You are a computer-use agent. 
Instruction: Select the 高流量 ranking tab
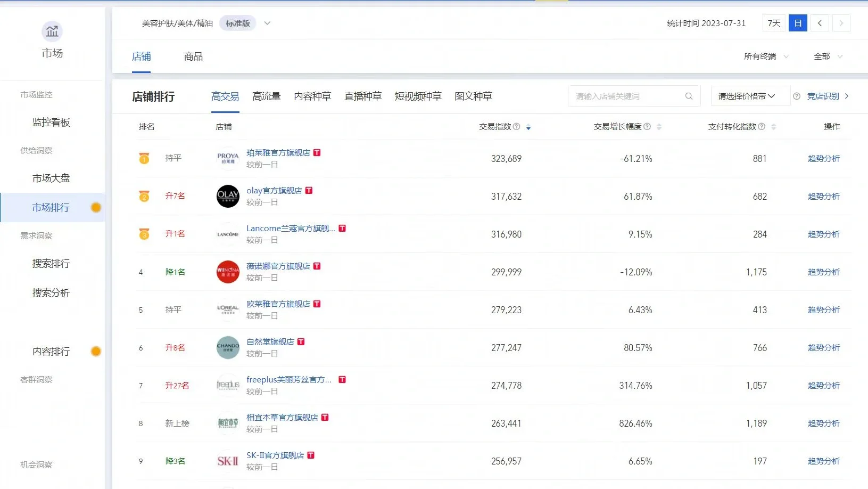[266, 96]
